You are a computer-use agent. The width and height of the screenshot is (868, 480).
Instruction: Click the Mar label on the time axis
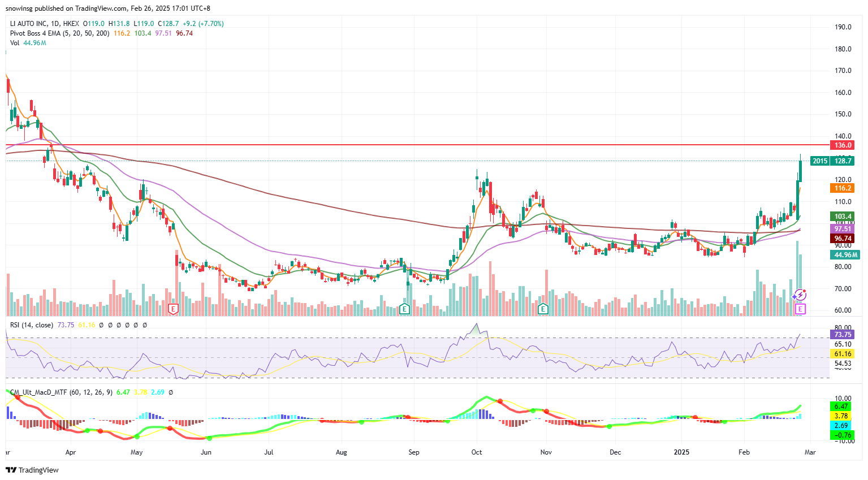(810, 452)
